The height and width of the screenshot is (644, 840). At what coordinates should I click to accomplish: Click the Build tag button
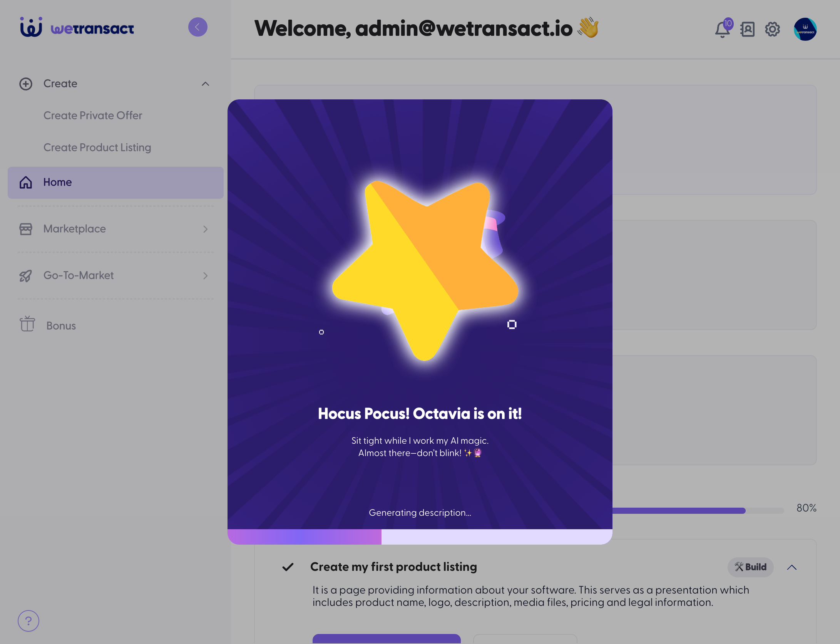(750, 567)
